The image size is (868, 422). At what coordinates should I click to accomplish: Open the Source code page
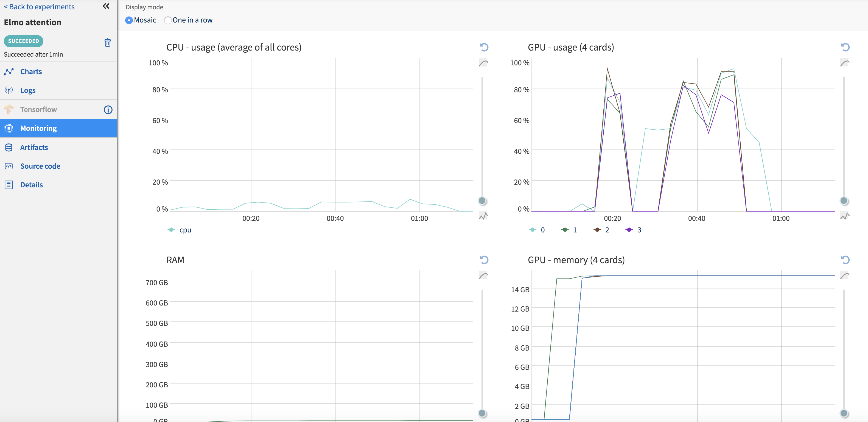(x=40, y=166)
